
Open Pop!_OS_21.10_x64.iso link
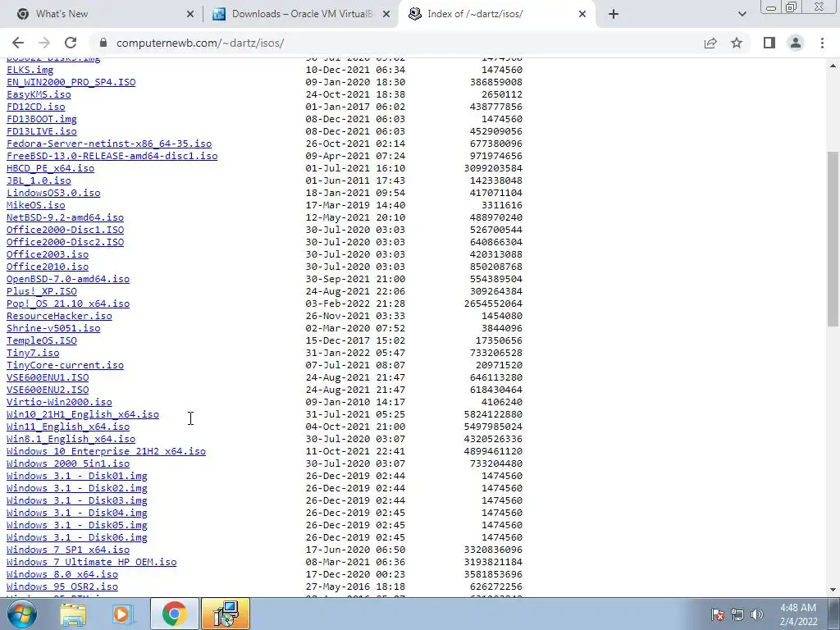[x=68, y=304]
